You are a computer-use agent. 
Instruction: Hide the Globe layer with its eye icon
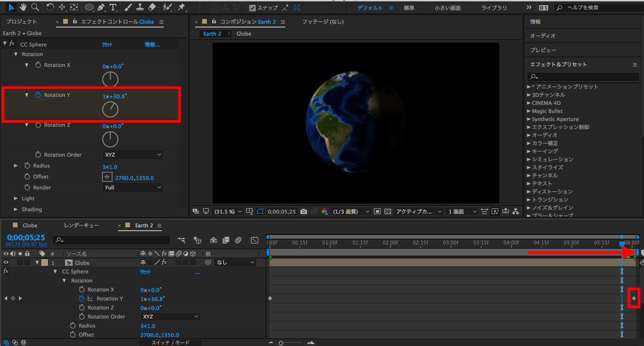pyautogui.click(x=6, y=262)
